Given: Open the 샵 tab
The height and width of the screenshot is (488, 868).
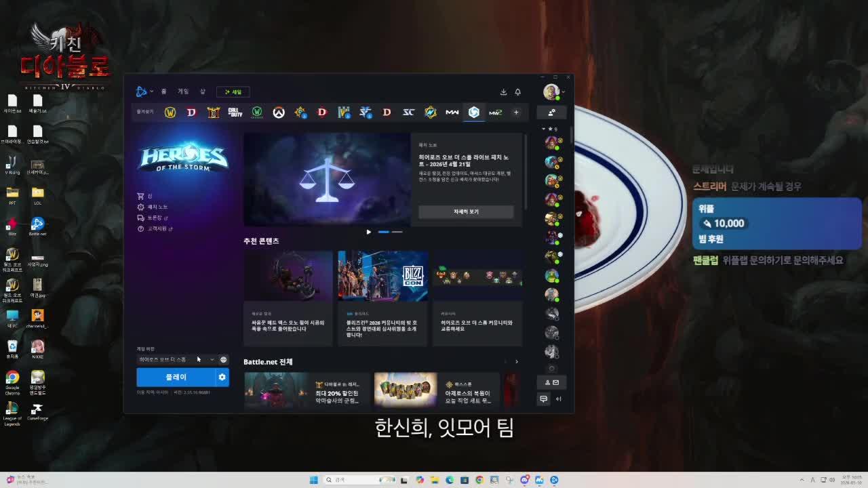Looking at the screenshot, I should point(202,91).
